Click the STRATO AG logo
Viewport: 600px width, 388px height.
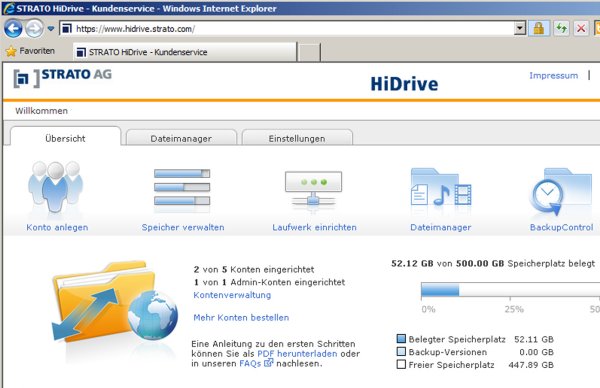62,78
